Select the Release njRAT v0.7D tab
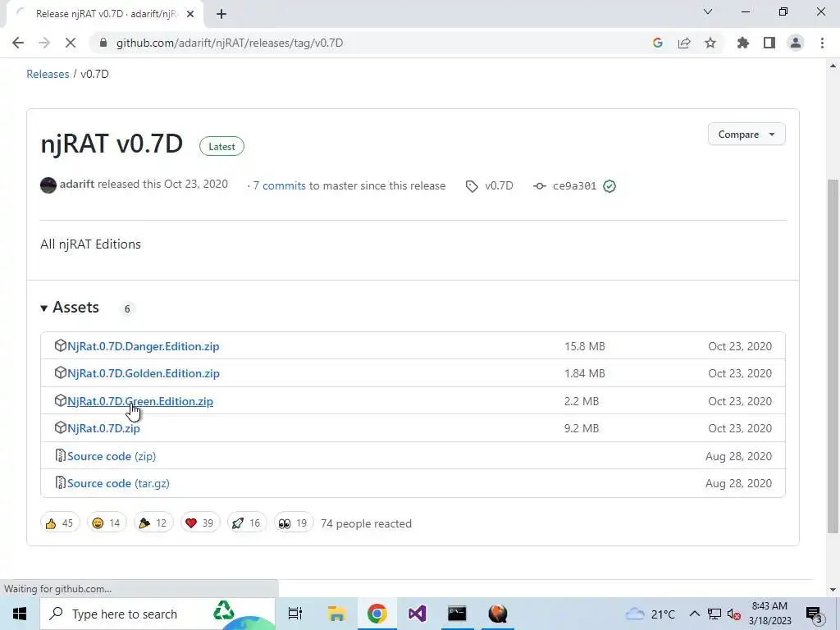Image resolution: width=840 pixels, height=630 pixels. click(x=105, y=14)
